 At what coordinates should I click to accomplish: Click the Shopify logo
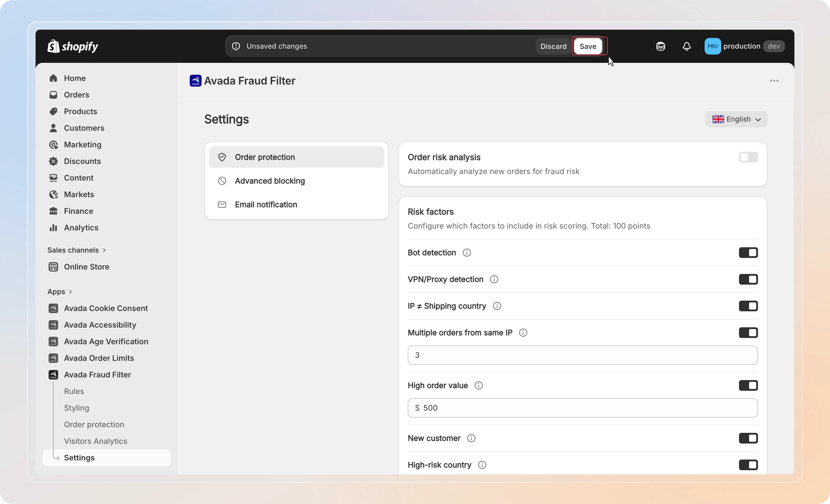point(73,47)
